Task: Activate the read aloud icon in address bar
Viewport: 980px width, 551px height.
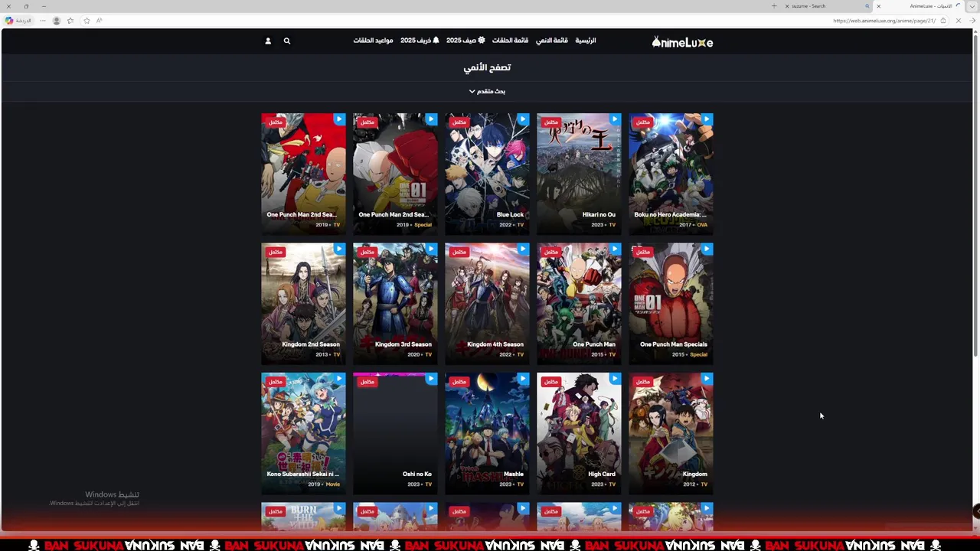Action: [x=100, y=21]
